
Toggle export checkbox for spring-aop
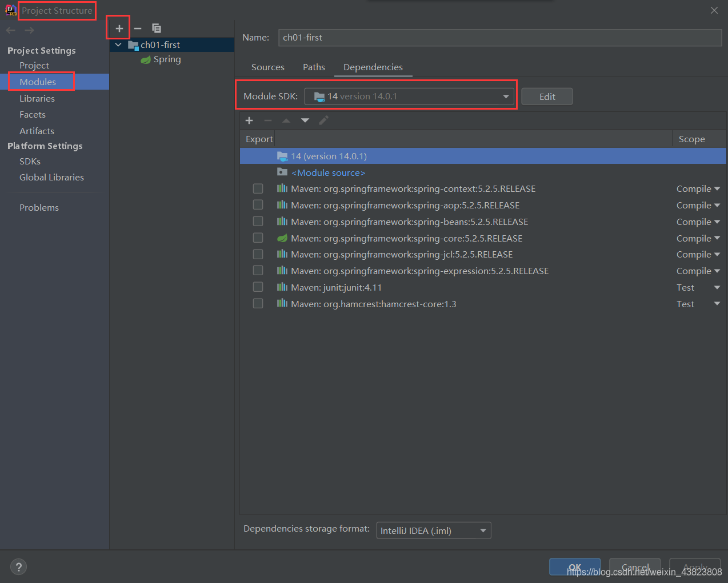click(x=258, y=204)
